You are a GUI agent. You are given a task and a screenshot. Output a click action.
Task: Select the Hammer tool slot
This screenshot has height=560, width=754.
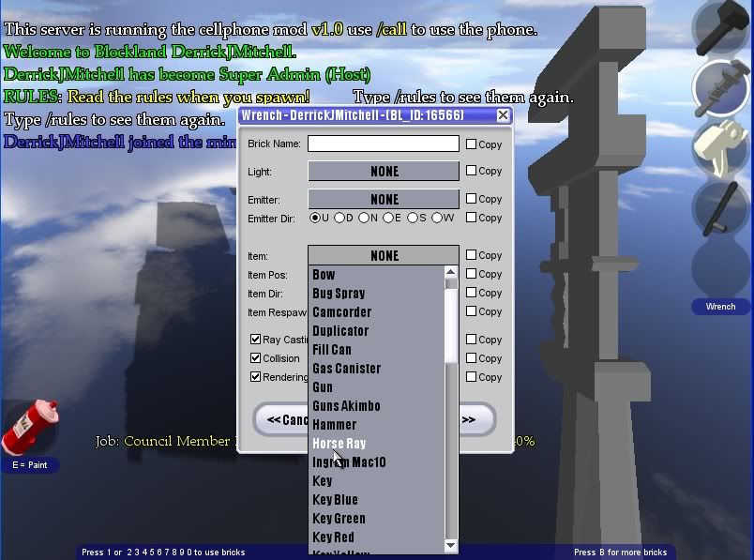[720, 28]
